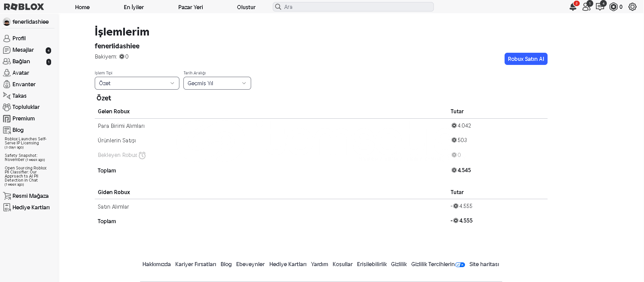This screenshot has width=644, height=282.
Task: Click the pending Robux clock icon
Action: (142, 155)
